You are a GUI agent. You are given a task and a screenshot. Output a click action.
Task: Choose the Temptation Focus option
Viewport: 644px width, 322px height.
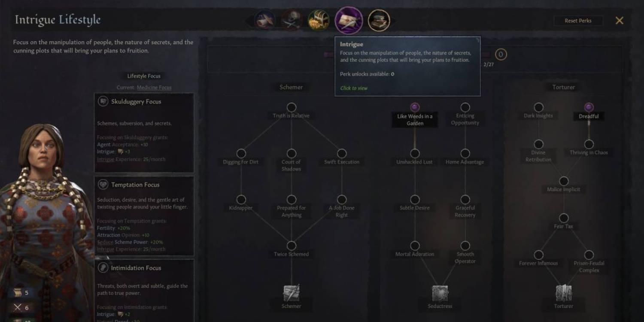click(144, 216)
